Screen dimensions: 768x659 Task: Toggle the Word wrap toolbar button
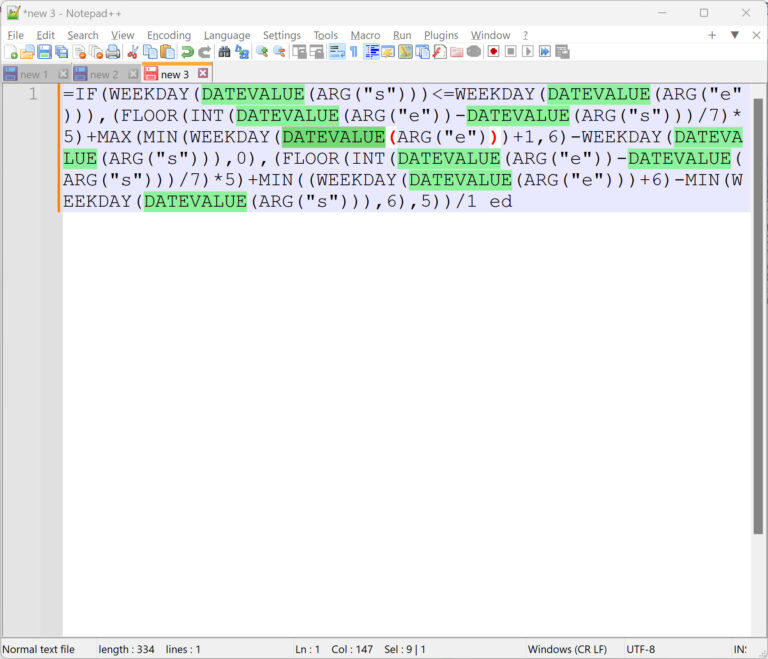tap(337, 52)
